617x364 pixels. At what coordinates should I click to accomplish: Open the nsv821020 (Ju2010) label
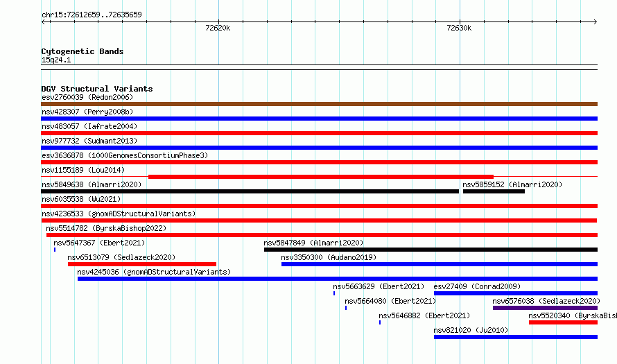(471, 330)
